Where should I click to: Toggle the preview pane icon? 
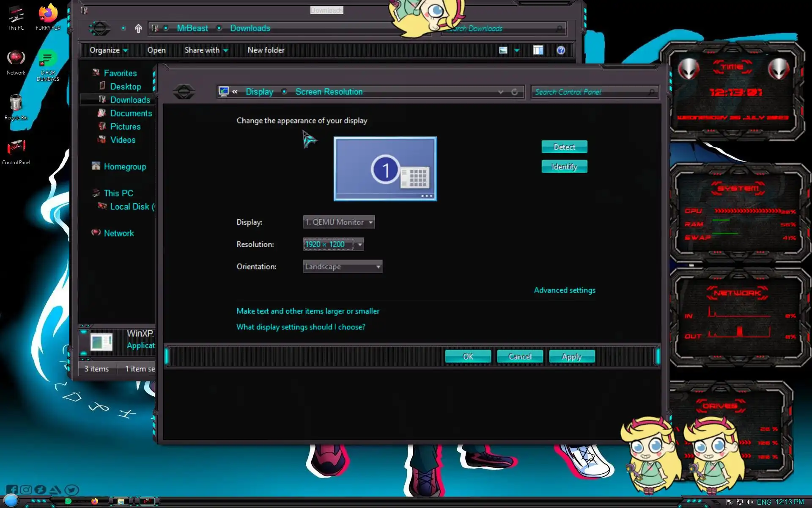[538, 50]
